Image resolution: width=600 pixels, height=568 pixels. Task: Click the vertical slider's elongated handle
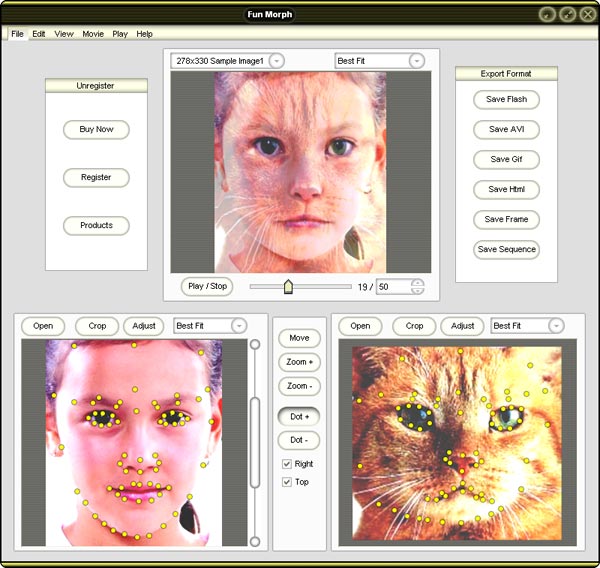pos(255,442)
